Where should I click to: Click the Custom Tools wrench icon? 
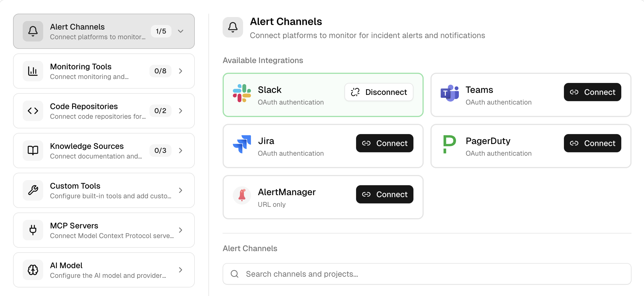(x=33, y=190)
